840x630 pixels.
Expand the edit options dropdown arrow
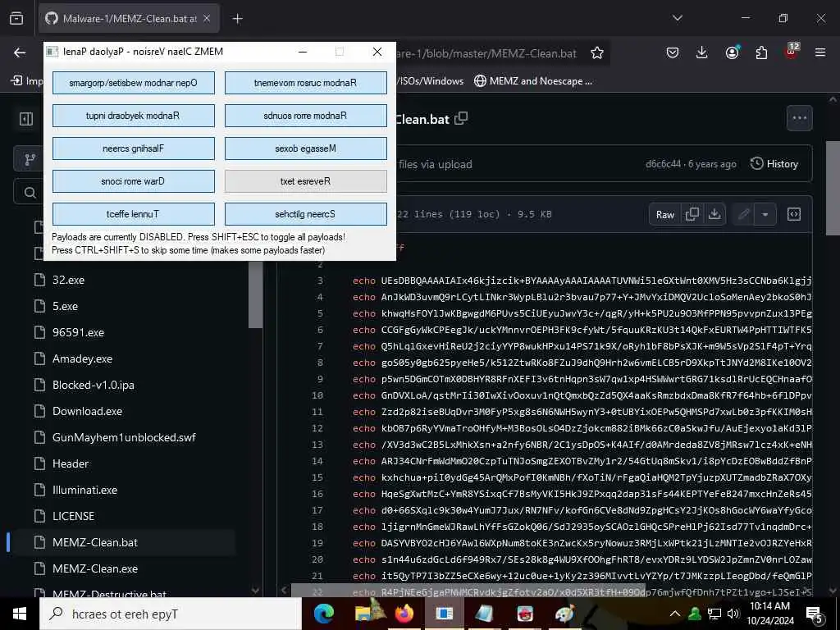(765, 214)
